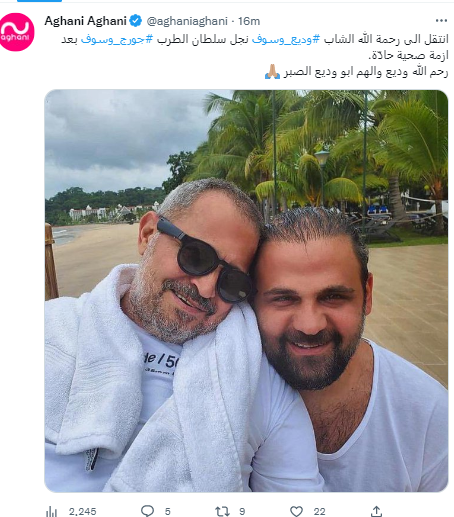Open the three-dot more options menu
Image resolution: width=454 pixels, height=517 pixels.
[441, 21]
